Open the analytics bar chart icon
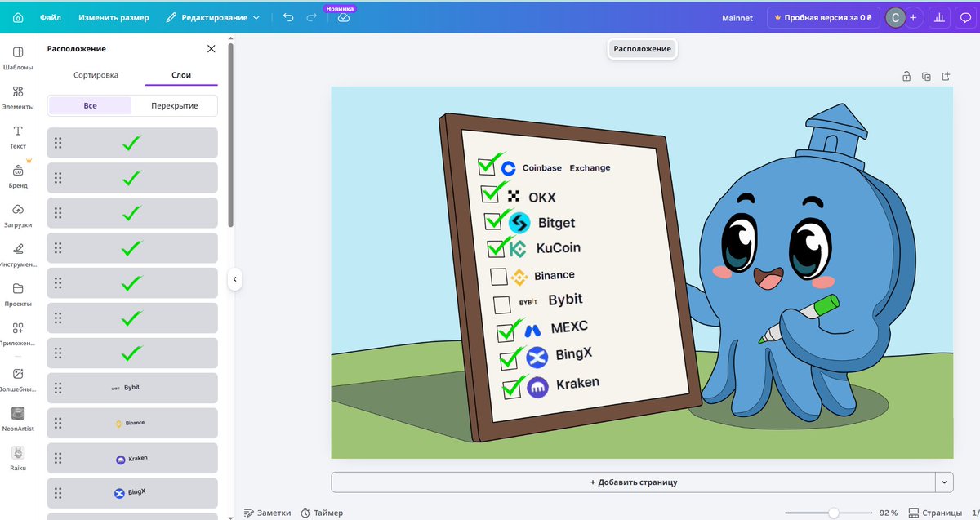980x520 pixels. point(940,17)
